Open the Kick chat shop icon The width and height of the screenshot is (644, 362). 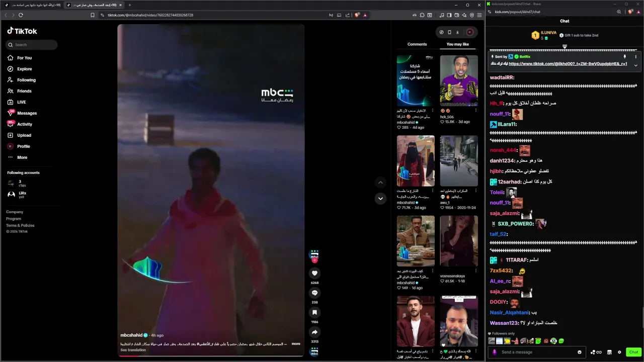tap(609, 352)
